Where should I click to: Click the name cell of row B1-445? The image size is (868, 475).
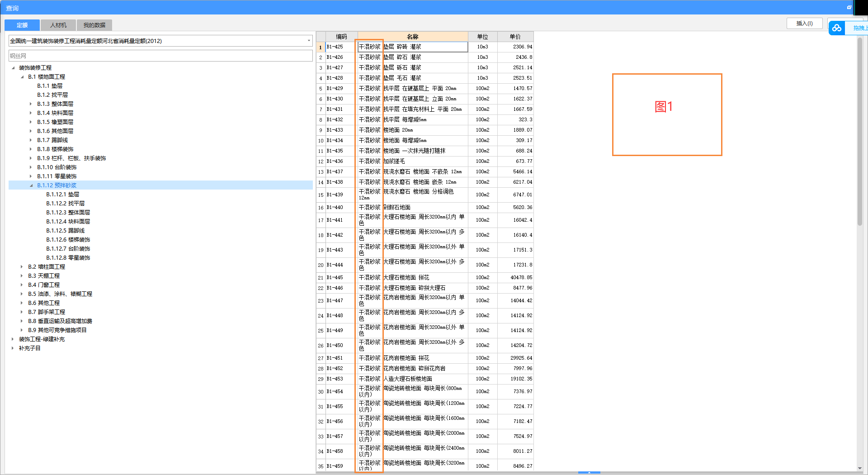[x=413, y=278]
